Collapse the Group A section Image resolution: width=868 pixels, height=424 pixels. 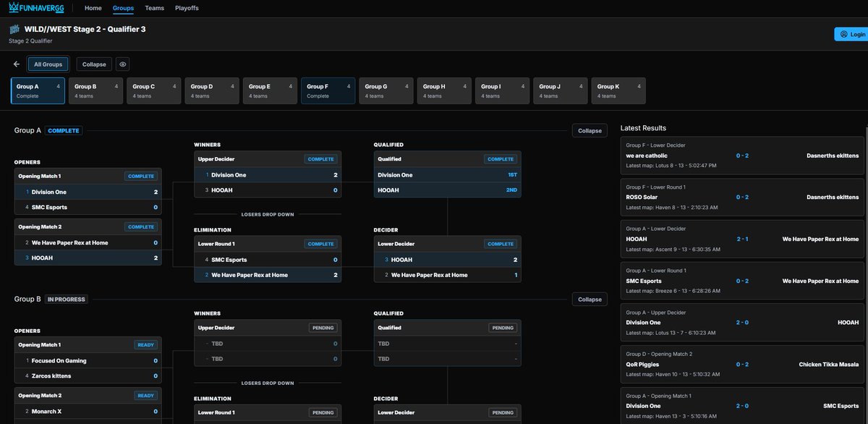click(590, 130)
